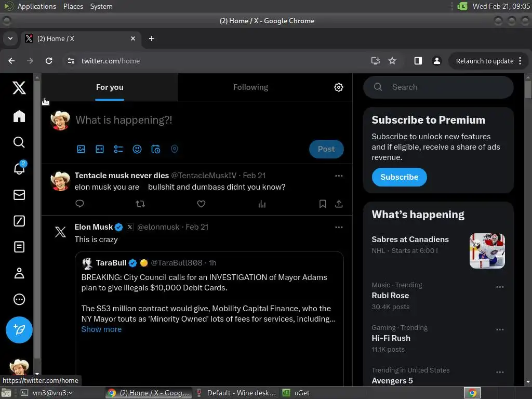Open the Places menu
The width and height of the screenshot is (532, 399).
pos(73,6)
